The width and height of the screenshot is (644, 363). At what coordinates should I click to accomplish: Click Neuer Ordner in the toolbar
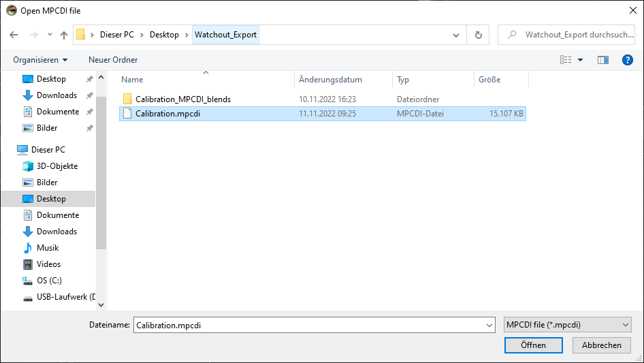[113, 60]
